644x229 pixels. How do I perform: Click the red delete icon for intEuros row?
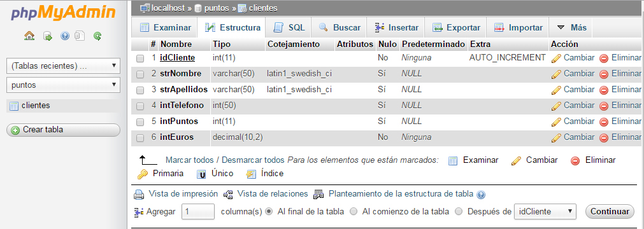pos(603,137)
